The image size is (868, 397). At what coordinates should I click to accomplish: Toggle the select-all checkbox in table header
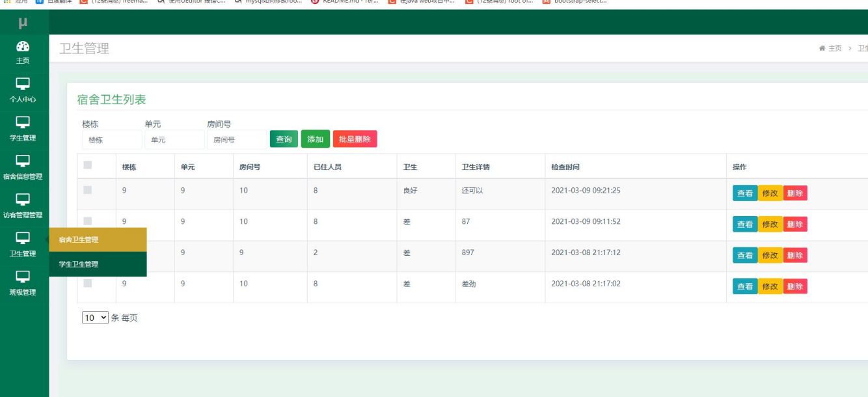[88, 165]
